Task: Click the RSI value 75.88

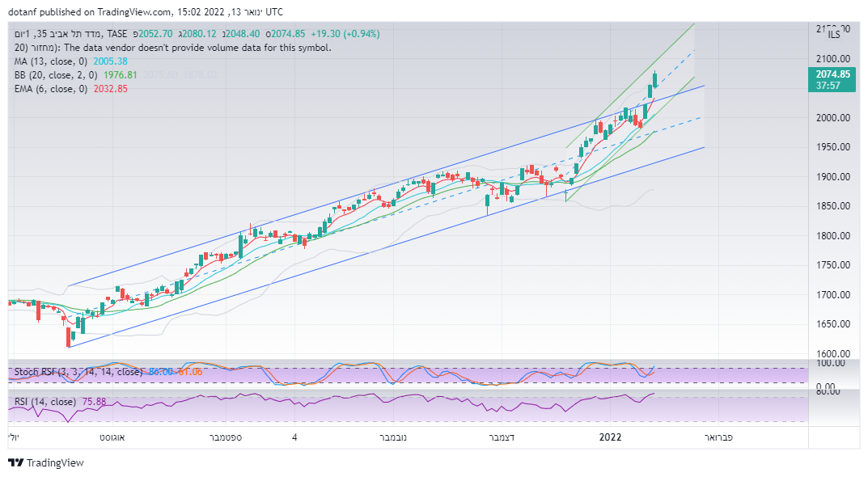Action: (x=94, y=402)
